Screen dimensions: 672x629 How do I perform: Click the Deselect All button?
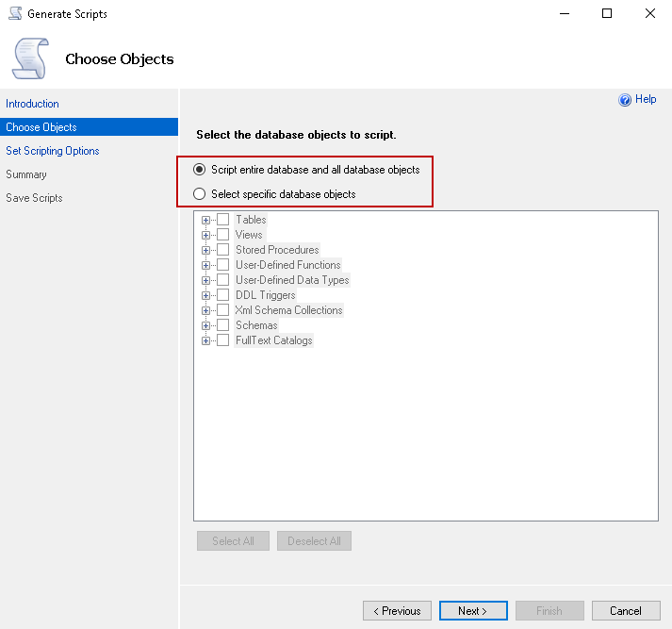(314, 541)
